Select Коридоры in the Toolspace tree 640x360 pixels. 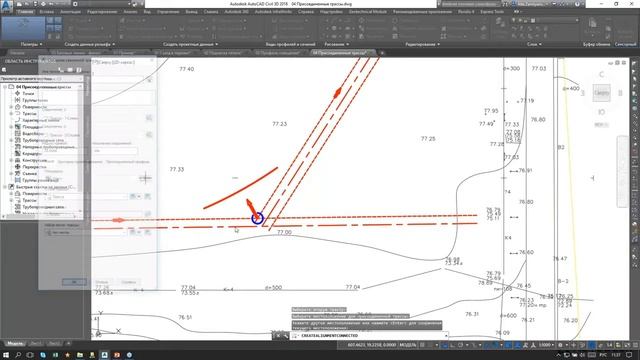click(x=32, y=153)
